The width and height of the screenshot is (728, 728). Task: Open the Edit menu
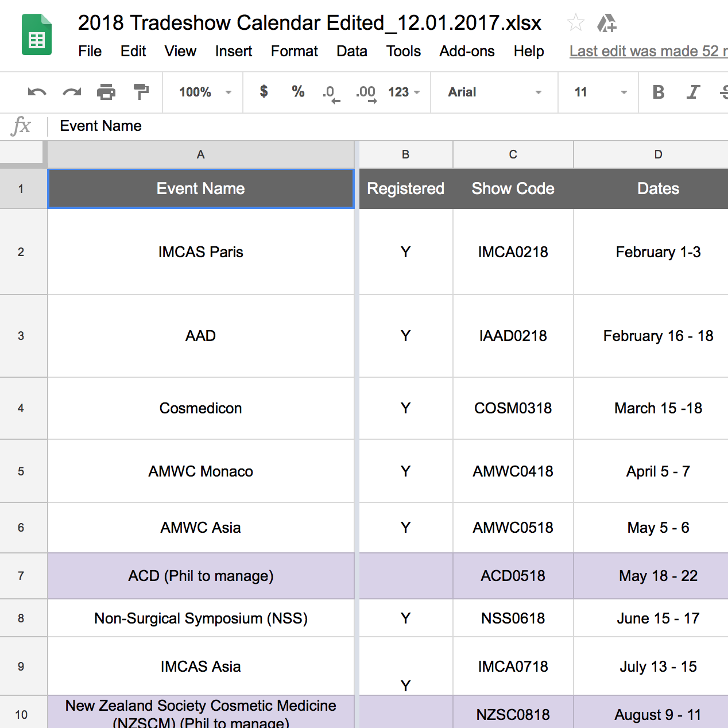(x=133, y=51)
